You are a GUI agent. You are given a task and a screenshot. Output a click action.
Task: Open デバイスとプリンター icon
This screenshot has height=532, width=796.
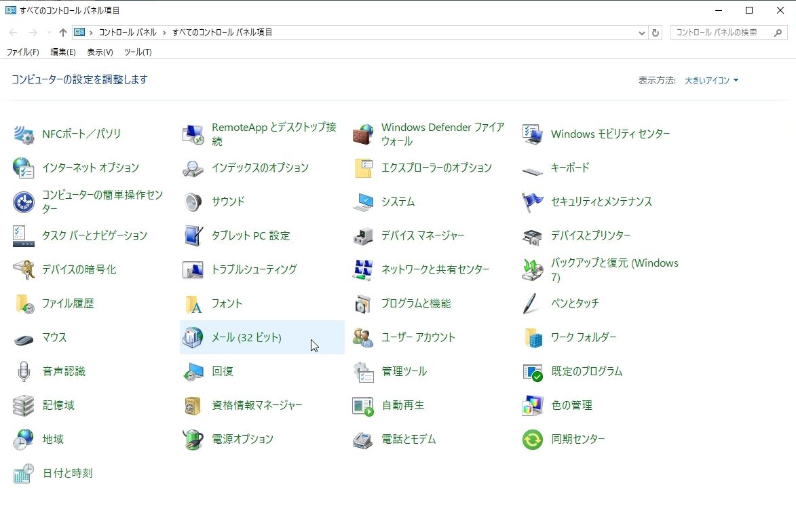click(532, 236)
